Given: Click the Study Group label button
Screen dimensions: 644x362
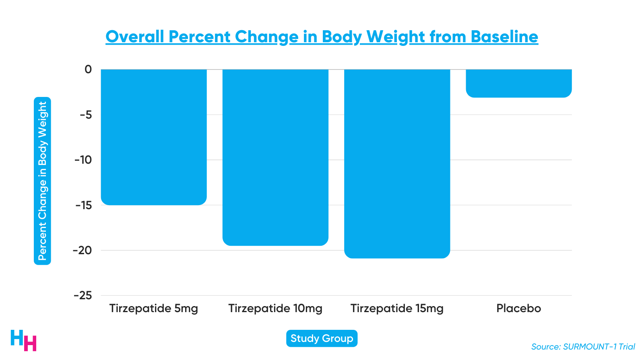Looking at the screenshot, I should [322, 338].
